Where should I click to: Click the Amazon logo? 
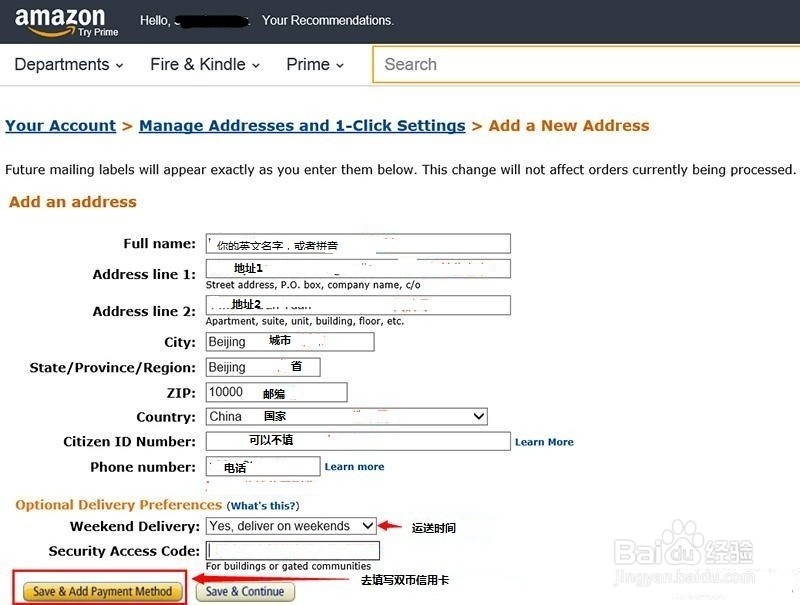point(60,20)
